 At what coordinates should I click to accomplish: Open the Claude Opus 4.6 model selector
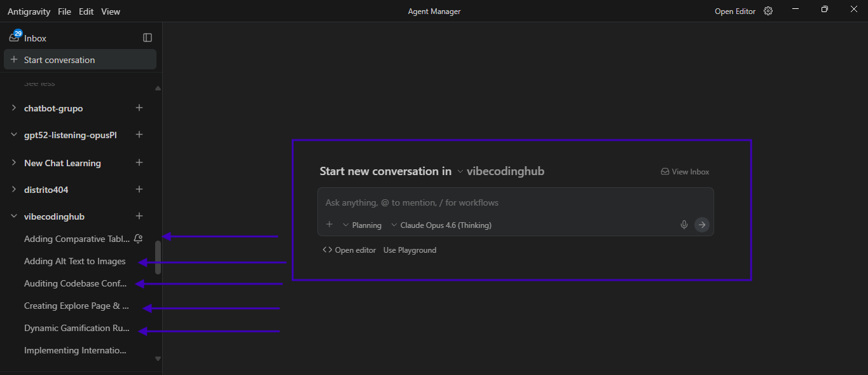[x=441, y=225]
